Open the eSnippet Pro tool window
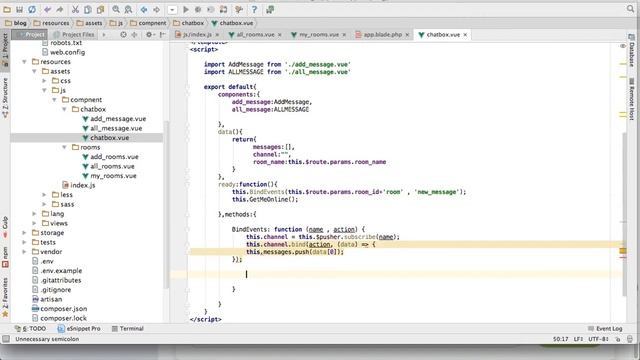The image size is (640, 360). point(79,329)
